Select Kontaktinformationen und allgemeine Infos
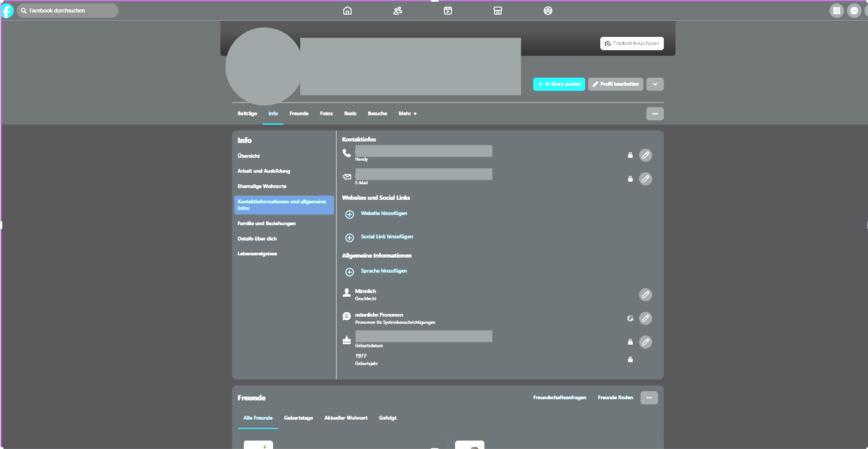Screen dimensions: 868x449 click(x=284, y=205)
